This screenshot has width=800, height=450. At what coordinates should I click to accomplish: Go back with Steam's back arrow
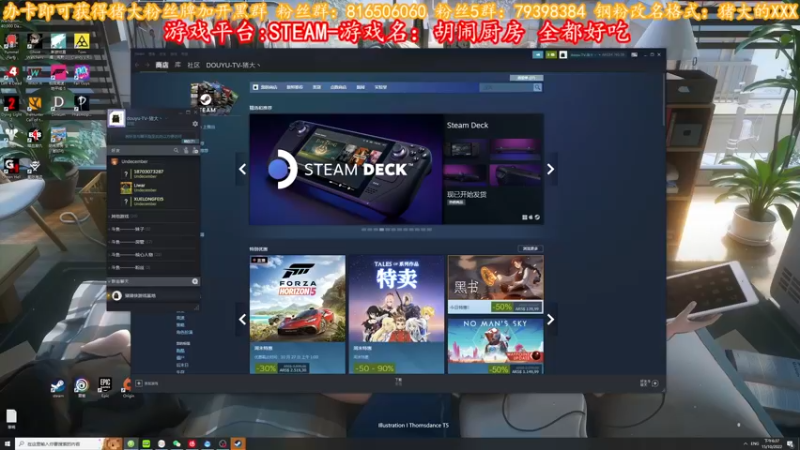click(137, 65)
